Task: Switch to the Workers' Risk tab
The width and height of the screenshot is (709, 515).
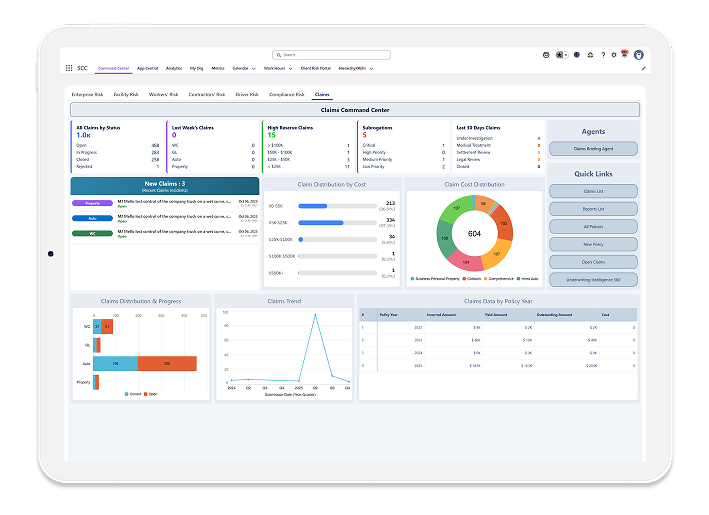Action: click(x=161, y=94)
